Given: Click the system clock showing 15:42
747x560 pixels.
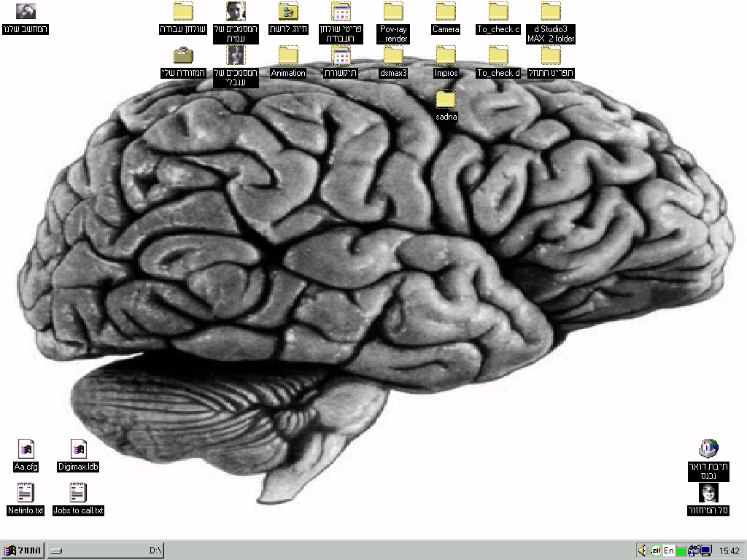Looking at the screenshot, I should point(729,551).
